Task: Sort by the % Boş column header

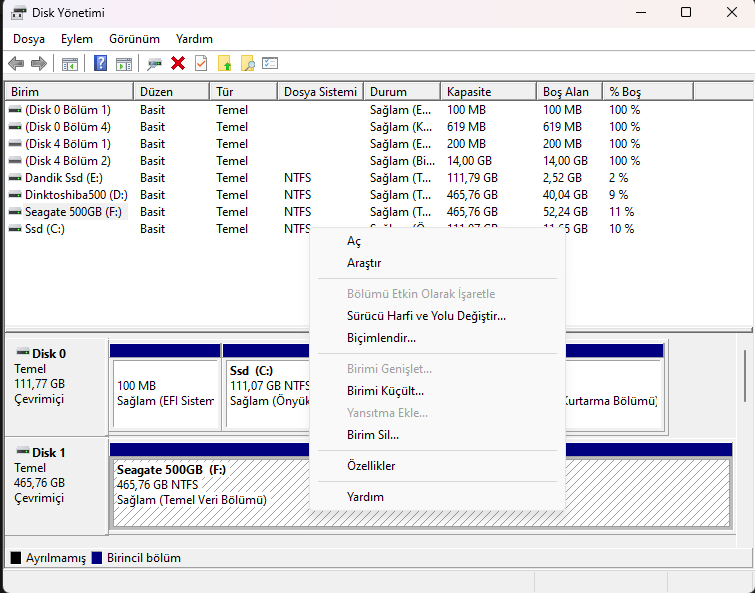Action: (x=648, y=91)
